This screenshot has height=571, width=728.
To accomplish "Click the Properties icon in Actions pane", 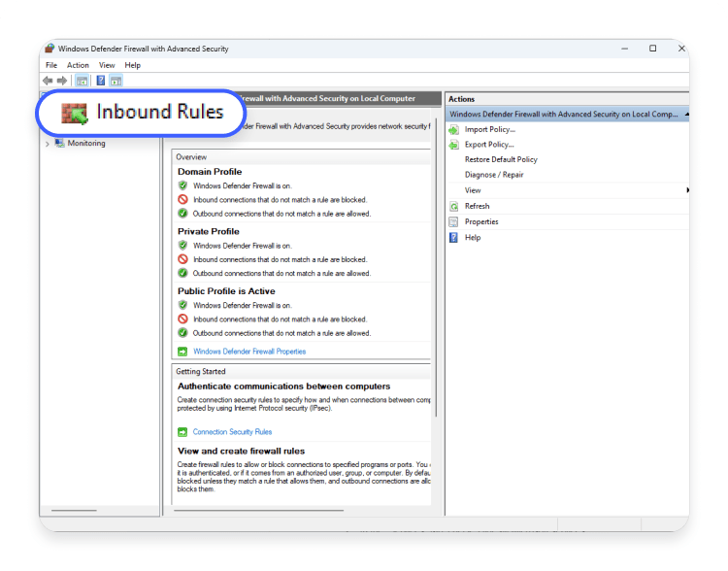I will click(454, 221).
